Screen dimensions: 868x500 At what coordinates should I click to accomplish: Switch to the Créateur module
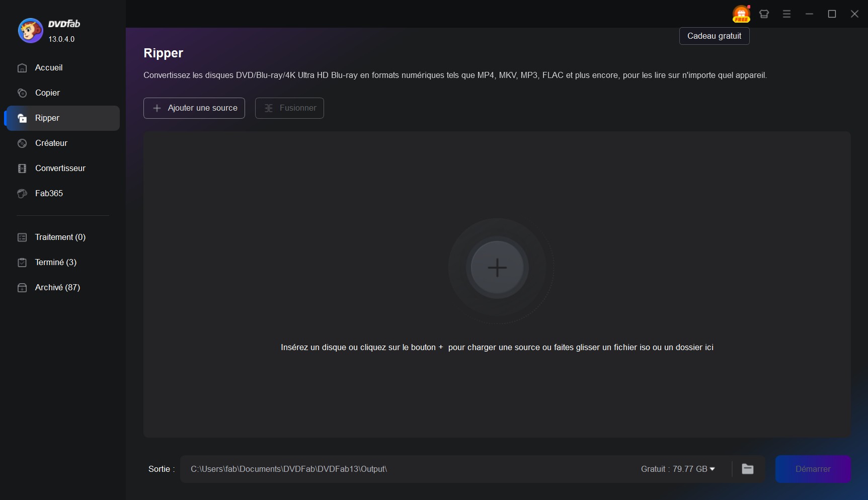(51, 143)
